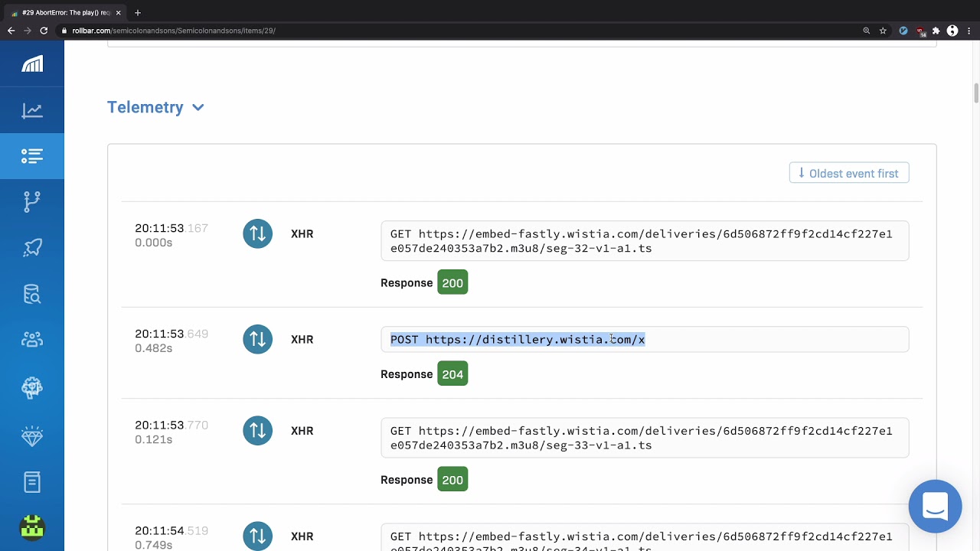The height and width of the screenshot is (551, 980).
Task: Reload the page
Action: (x=44, y=31)
